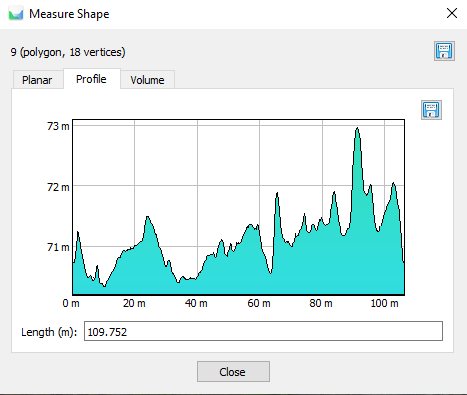Click inside the Length (m) field
This screenshot has width=467, height=395.
click(263, 331)
